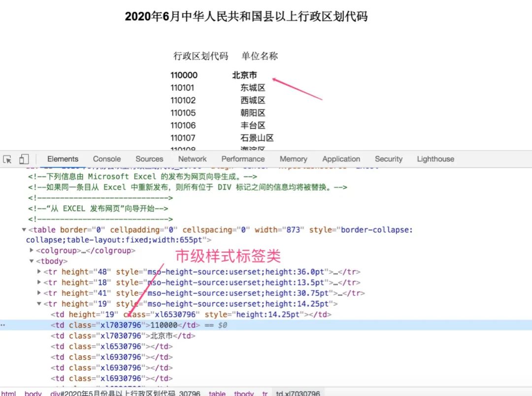This screenshot has width=532, height=396.
Task: Click the body breadcrumb
Action: click(x=33, y=393)
